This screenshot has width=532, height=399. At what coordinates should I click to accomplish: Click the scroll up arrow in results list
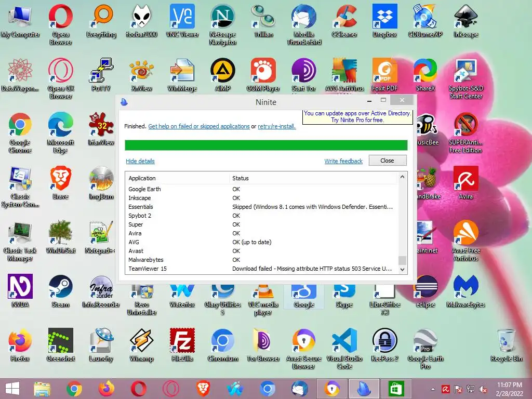coord(403,177)
